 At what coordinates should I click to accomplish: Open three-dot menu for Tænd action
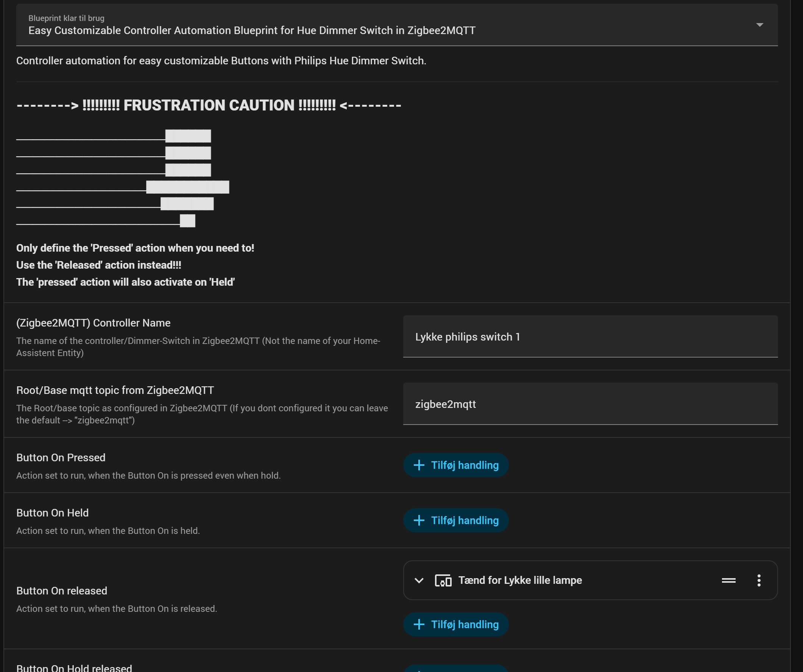tap(759, 580)
